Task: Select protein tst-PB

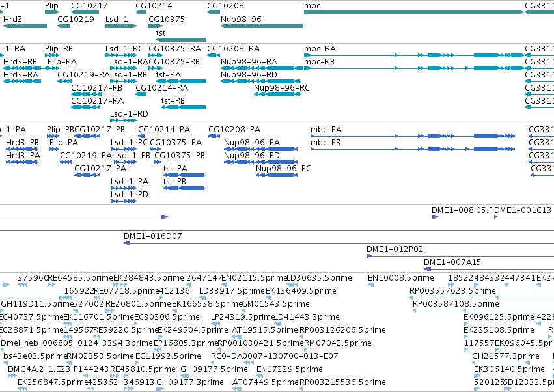Action: tap(174, 182)
